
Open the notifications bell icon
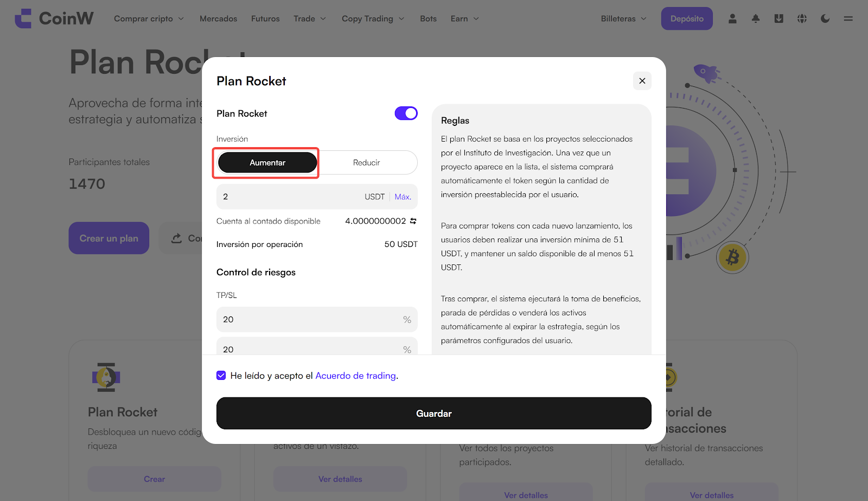coord(756,18)
